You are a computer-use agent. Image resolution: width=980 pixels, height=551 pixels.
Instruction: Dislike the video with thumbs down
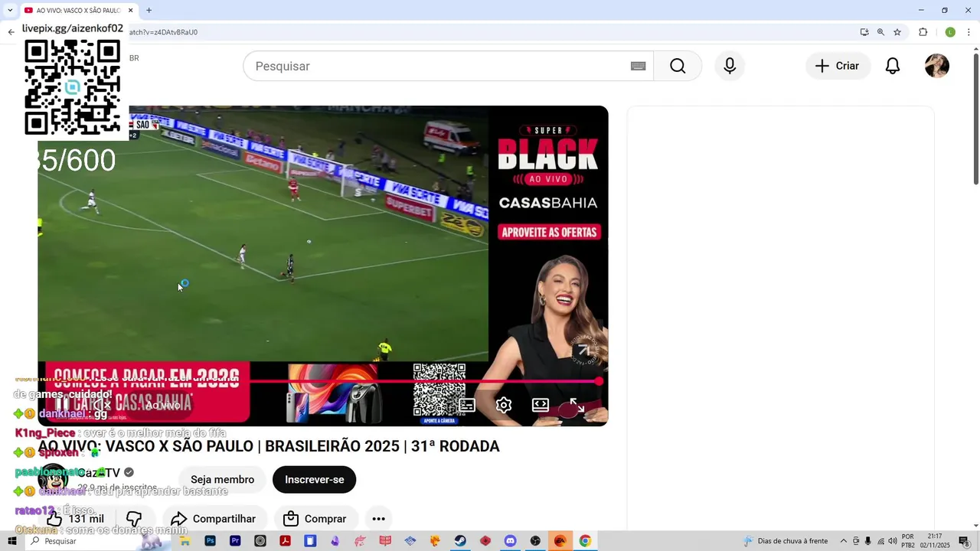(134, 519)
